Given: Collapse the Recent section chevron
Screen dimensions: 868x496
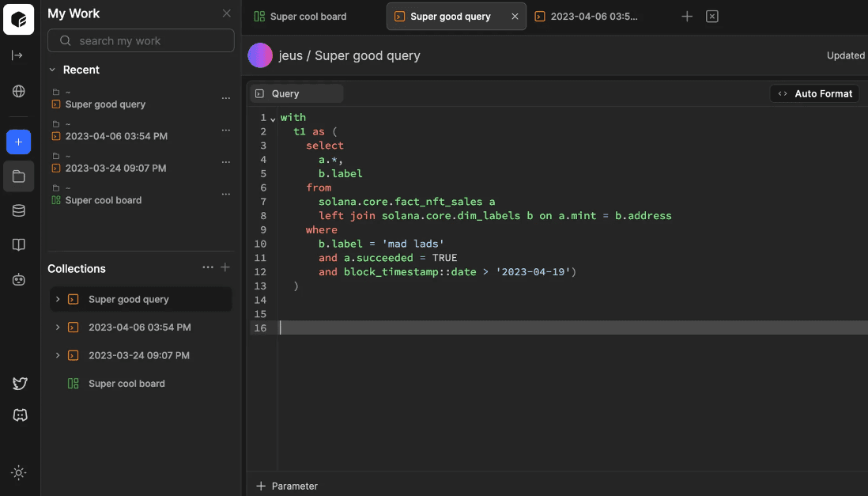Looking at the screenshot, I should coord(52,70).
